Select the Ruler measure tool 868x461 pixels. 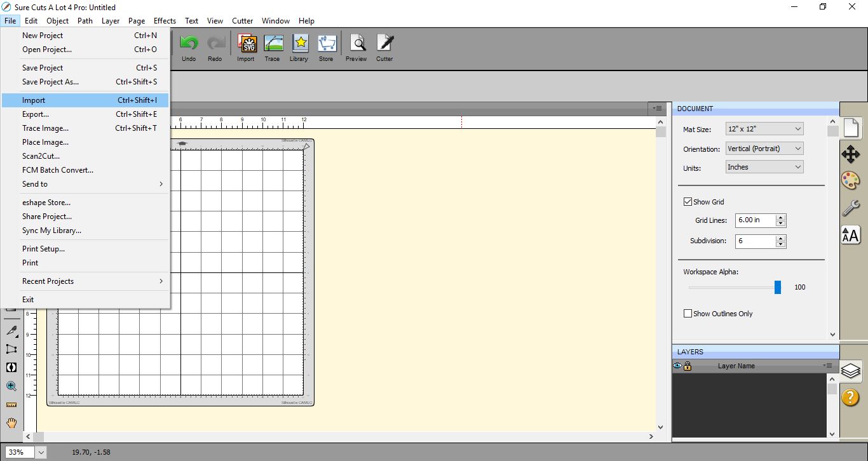[x=11, y=404]
